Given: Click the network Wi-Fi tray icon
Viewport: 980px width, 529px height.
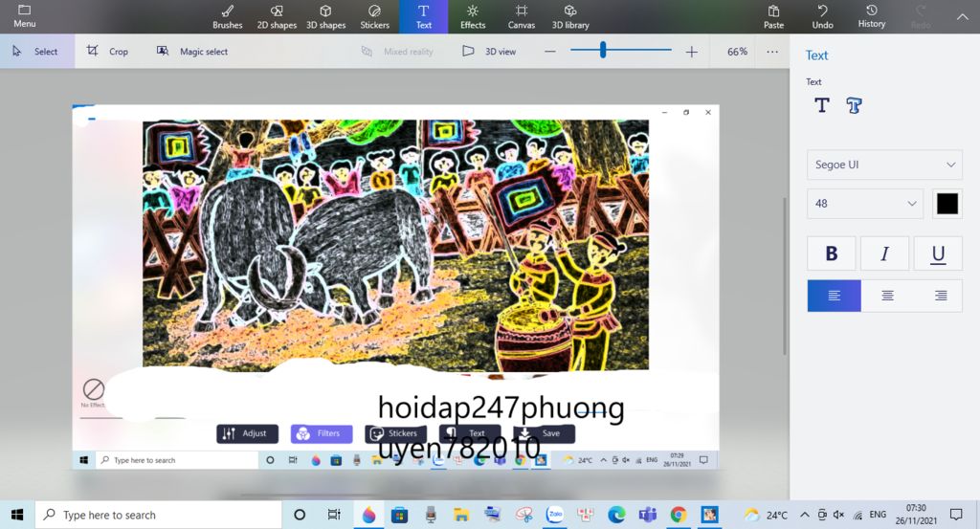Looking at the screenshot, I should click(857, 516).
